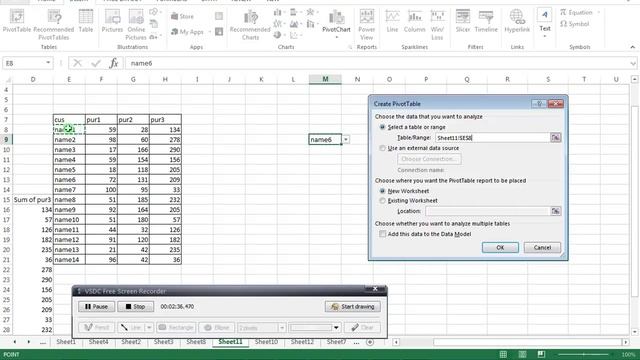640x360 pixels.
Task: Expand the formula bar
Action: point(633,63)
